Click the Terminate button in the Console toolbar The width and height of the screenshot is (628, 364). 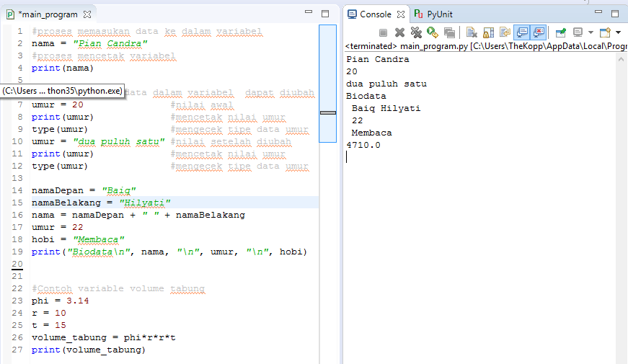point(383,32)
